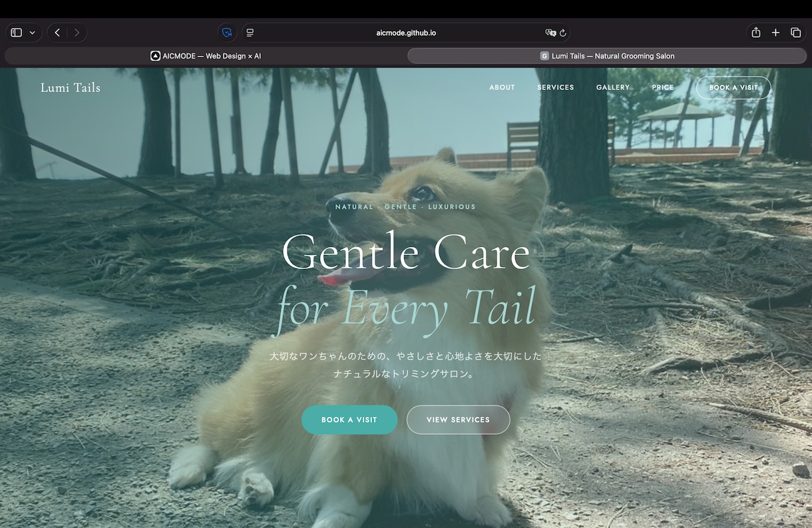
Task: Click the Lumi Tails tab favicon
Action: pyautogui.click(x=544, y=56)
